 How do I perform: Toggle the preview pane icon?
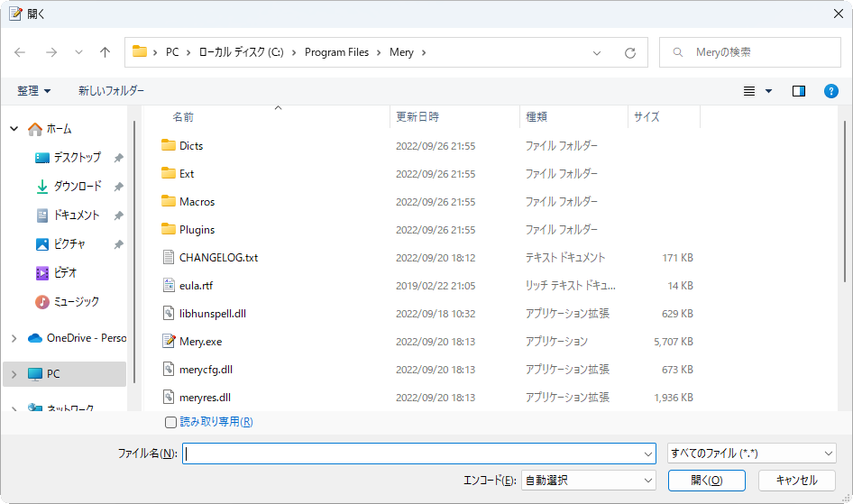pos(798,91)
